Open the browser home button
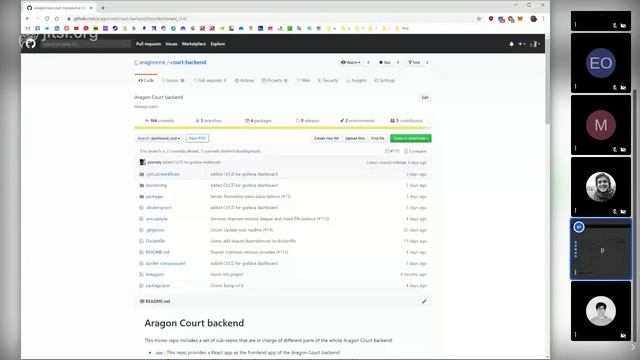The width and height of the screenshot is (640, 360). coord(57,19)
